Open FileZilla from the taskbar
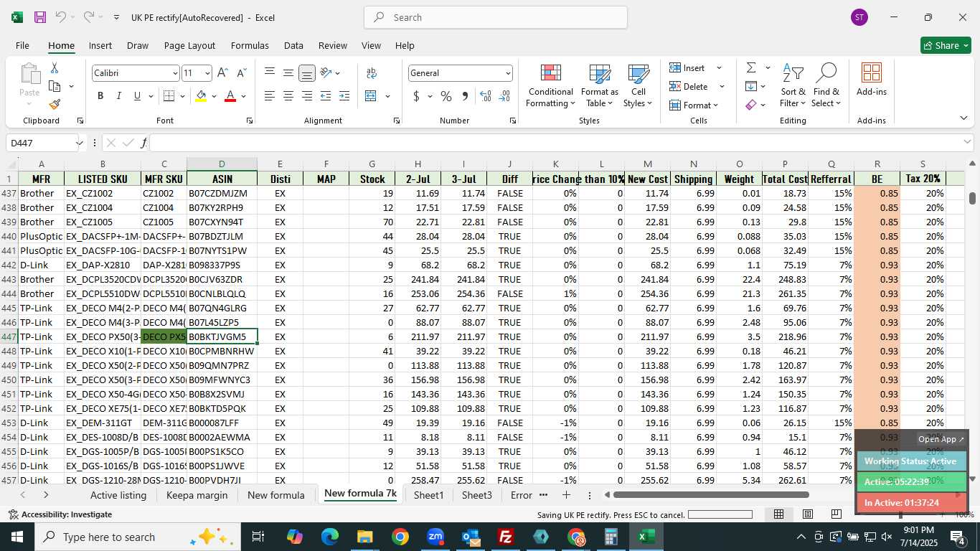This screenshot has height=551, width=980. click(x=506, y=537)
